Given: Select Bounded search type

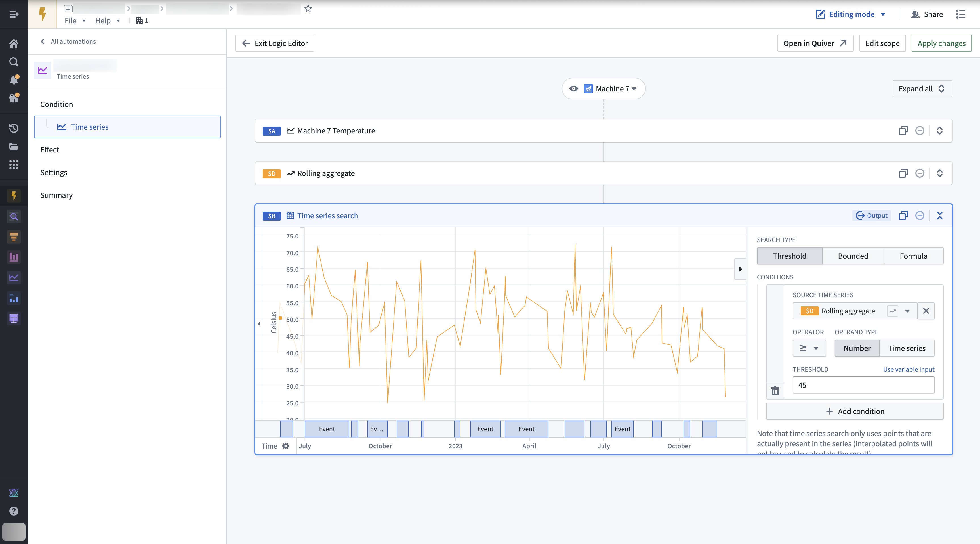Looking at the screenshot, I should [x=853, y=256].
